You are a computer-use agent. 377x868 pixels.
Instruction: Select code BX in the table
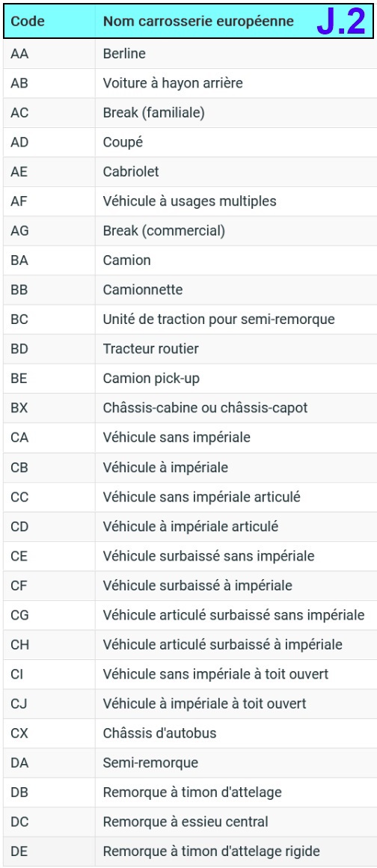point(19,408)
